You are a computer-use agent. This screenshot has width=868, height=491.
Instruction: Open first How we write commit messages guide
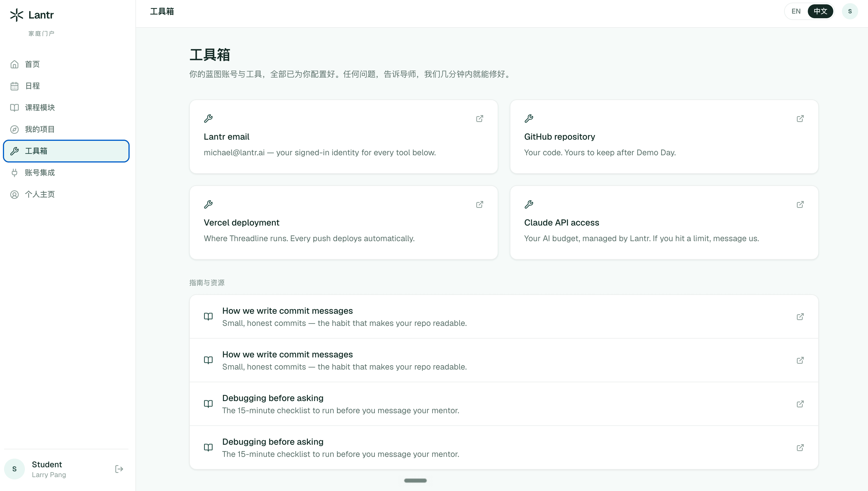504,317
